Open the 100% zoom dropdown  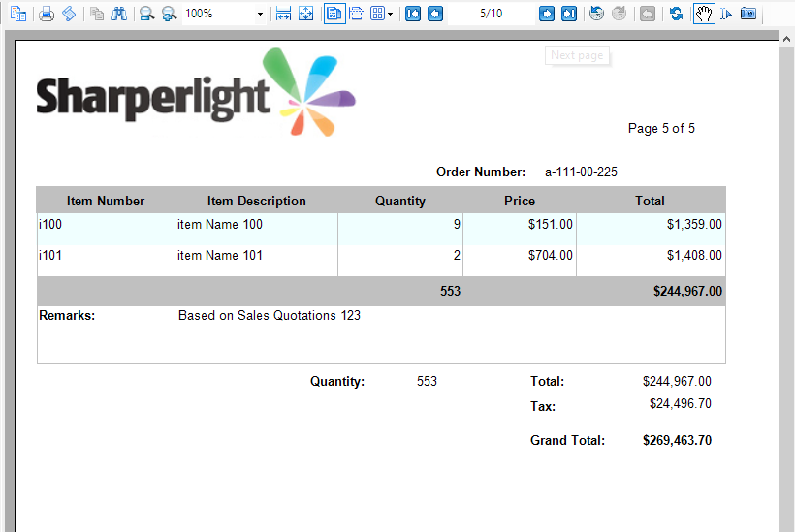(260, 15)
